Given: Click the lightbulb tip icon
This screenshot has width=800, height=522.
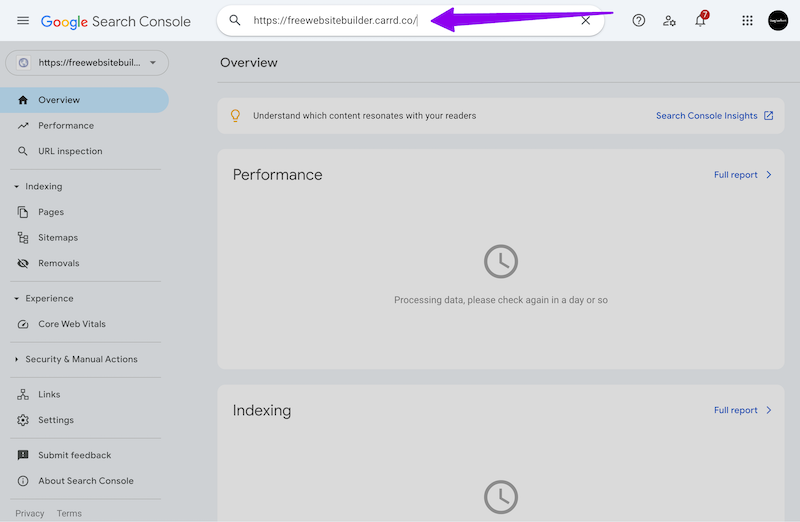Looking at the screenshot, I should tap(235, 116).
